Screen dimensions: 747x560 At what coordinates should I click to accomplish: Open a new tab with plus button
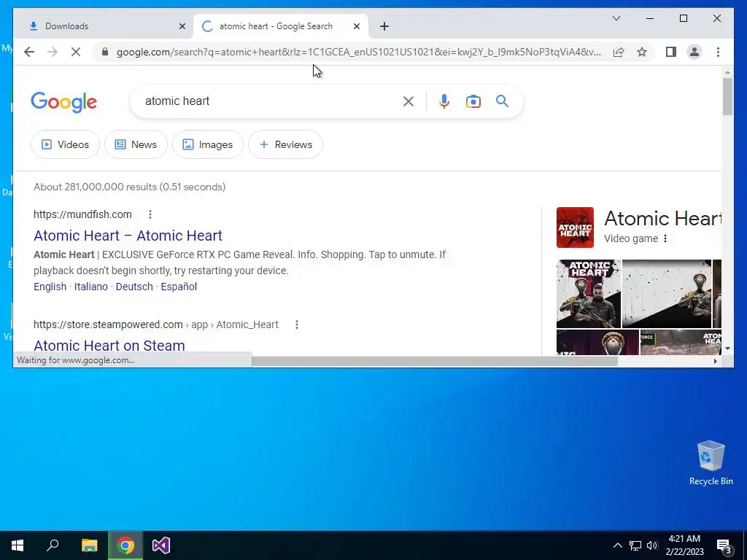[x=384, y=27]
